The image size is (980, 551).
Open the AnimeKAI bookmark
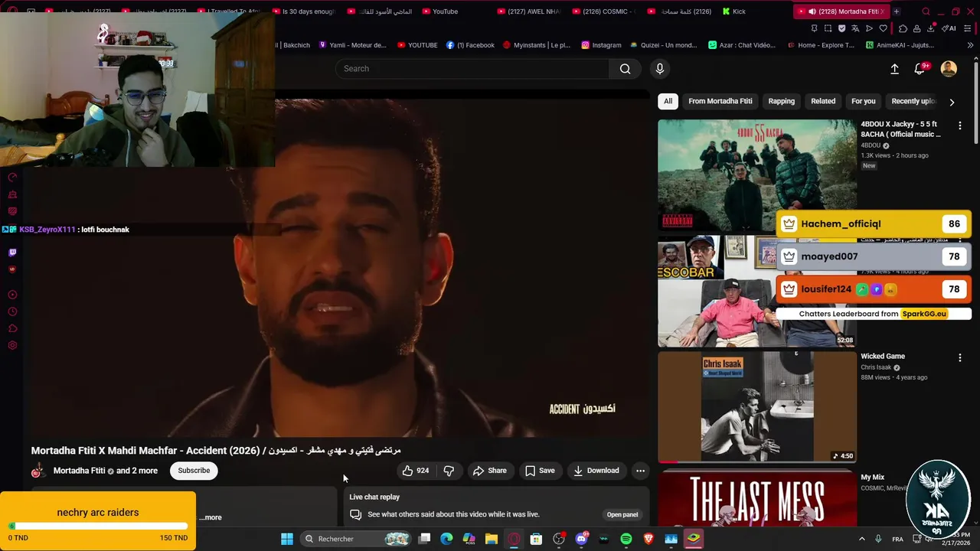(900, 45)
